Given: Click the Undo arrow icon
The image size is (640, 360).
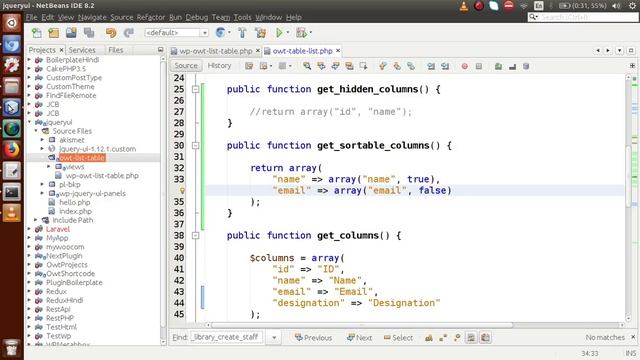Looking at the screenshot, I should click(x=111, y=33).
